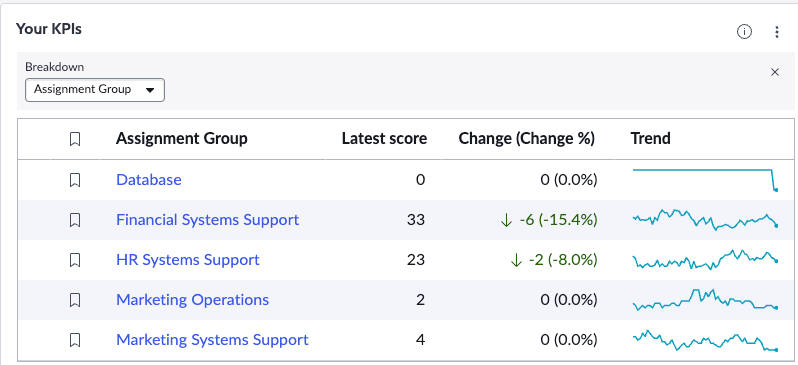
Task: Click the info icon next to Your KPIs
Action: coord(744,32)
